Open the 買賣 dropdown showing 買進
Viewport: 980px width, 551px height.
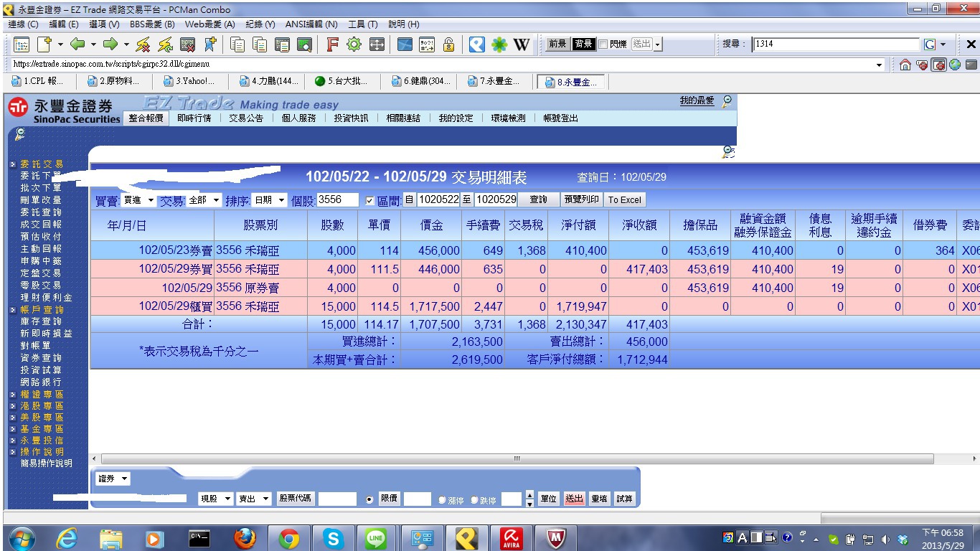(x=138, y=200)
